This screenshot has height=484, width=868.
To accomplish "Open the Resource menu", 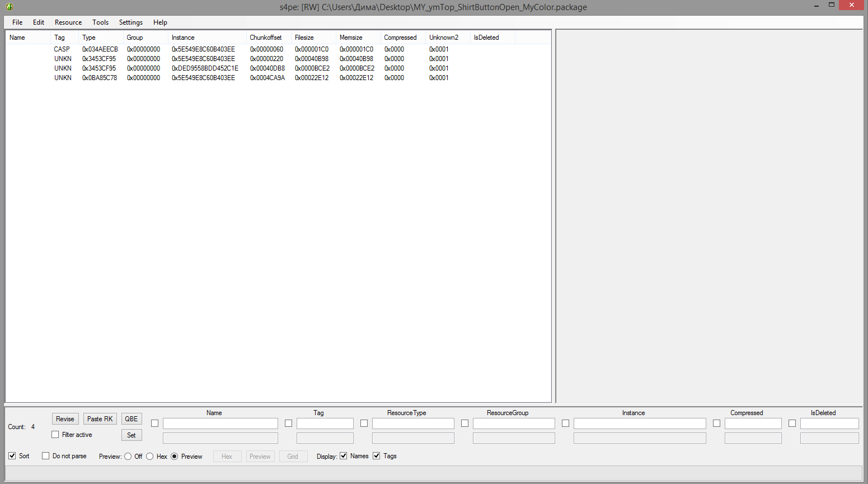I will [x=68, y=22].
